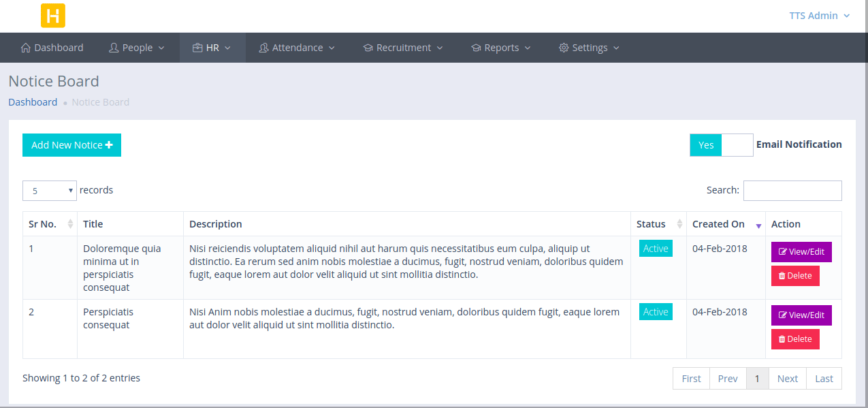Click the Attendance icon in navbar

263,48
